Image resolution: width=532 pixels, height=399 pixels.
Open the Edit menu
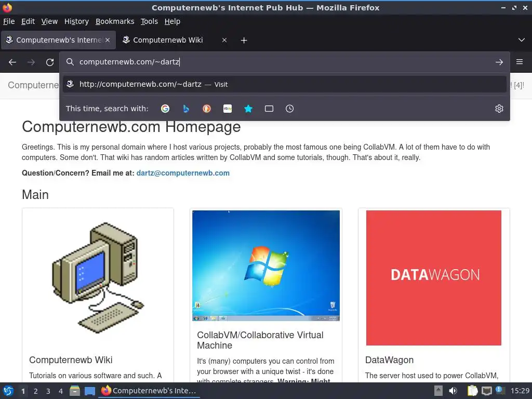pos(28,21)
